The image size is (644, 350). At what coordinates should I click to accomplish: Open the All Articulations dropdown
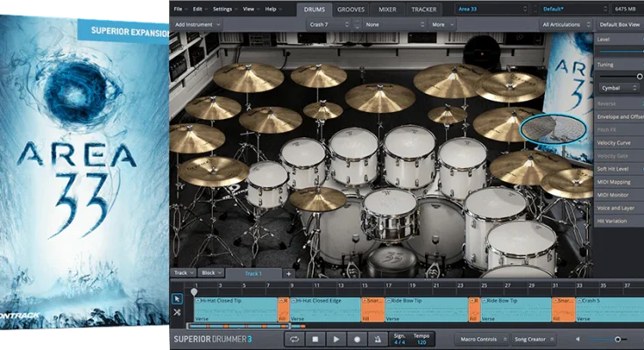pyautogui.click(x=563, y=24)
